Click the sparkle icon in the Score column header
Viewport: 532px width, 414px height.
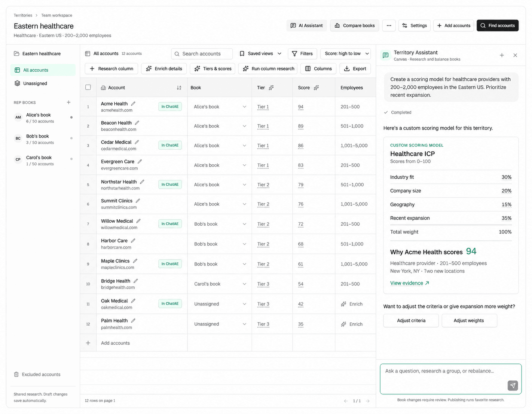pos(317,88)
